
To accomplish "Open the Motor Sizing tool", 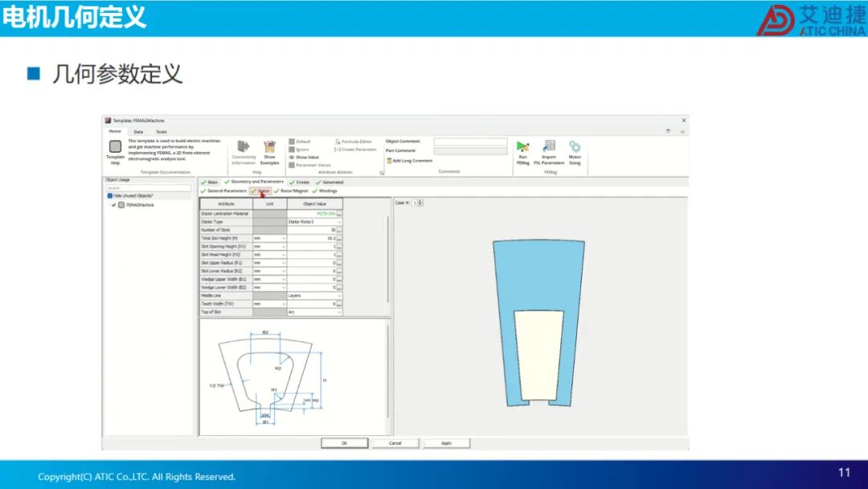I will pyautogui.click(x=575, y=146).
